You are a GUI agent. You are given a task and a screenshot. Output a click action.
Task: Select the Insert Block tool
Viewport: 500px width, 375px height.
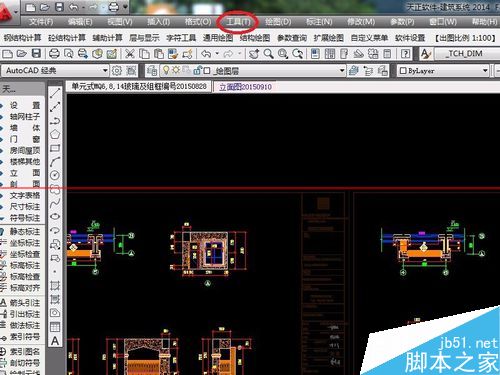(55, 244)
